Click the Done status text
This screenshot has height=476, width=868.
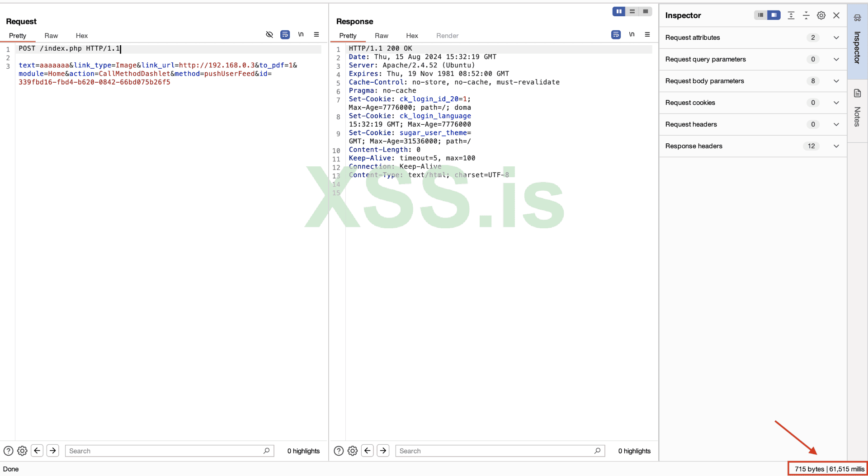pos(11,469)
